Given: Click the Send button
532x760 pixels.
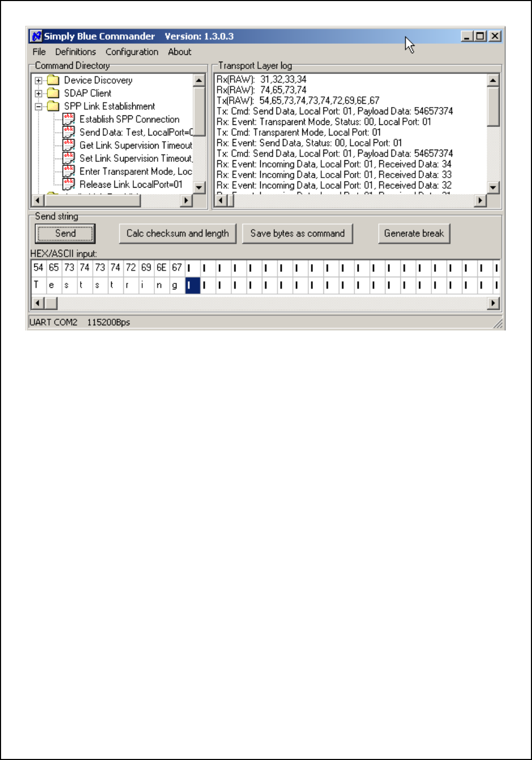Looking at the screenshot, I should coord(65,233).
